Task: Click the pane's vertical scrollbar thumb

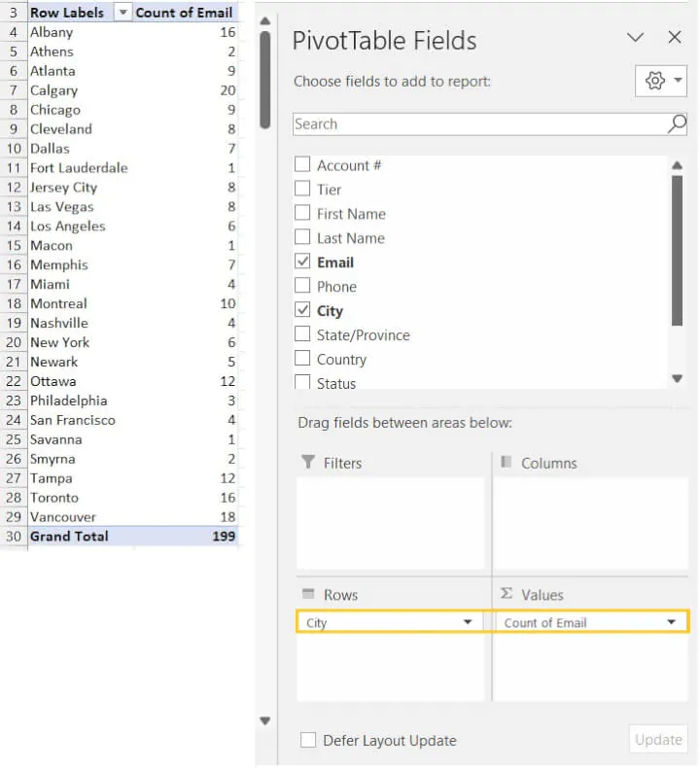Action: (x=265, y=80)
